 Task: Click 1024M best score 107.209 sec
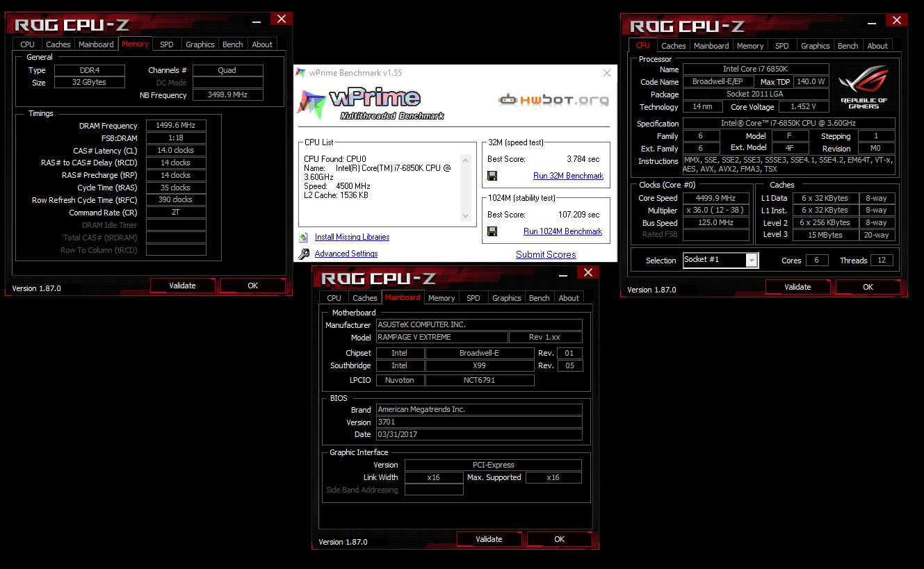click(x=578, y=215)
